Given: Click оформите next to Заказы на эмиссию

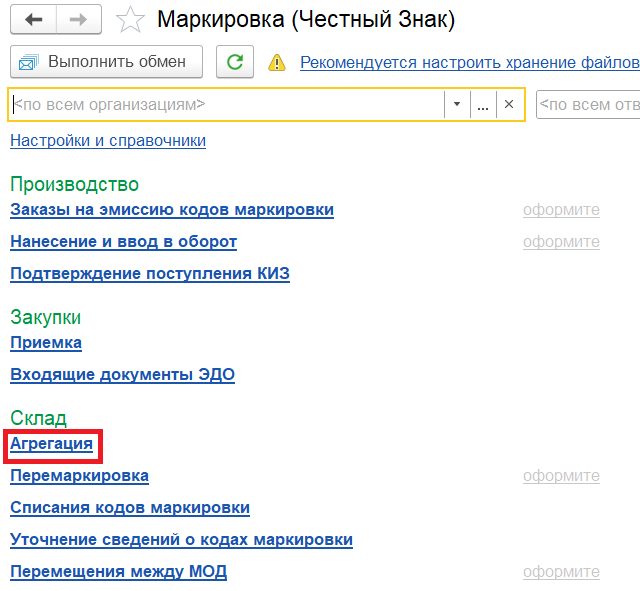Looking at the screenshot, I should [561, 210].
